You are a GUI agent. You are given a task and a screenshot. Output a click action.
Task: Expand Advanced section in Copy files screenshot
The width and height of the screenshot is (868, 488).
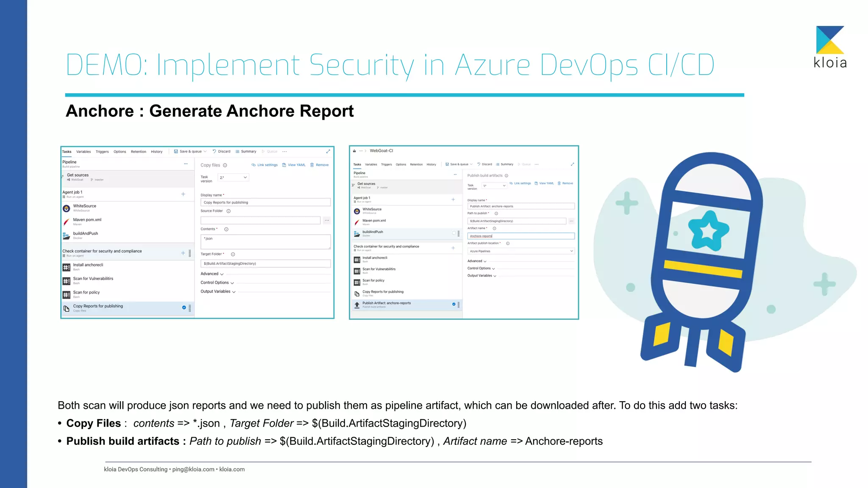[x=212, y=274]
